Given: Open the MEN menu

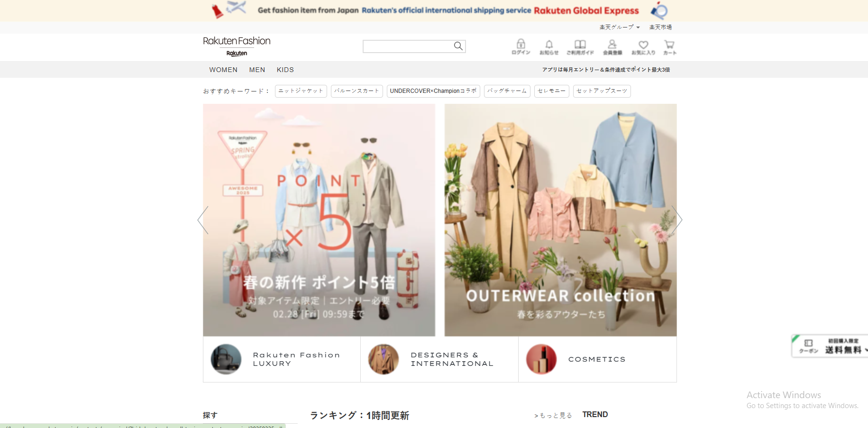Looking at the screenshot, I should [257, 70].
